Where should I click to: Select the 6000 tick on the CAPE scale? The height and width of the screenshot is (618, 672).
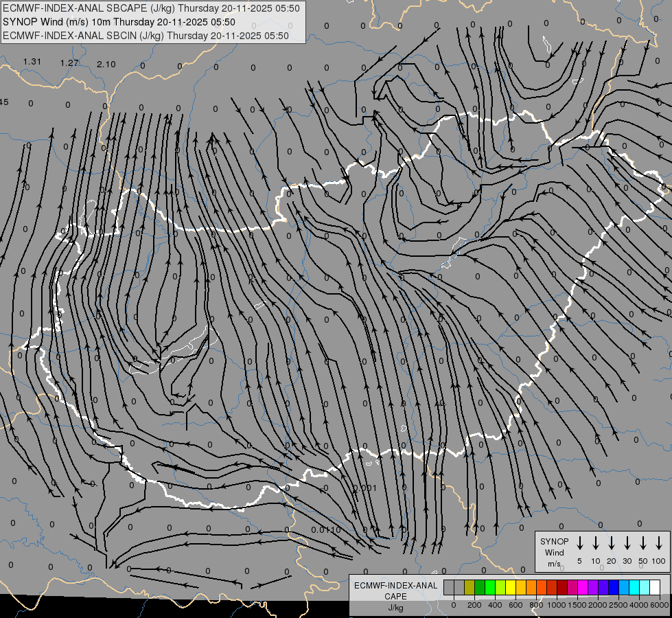tap(660, 605)
